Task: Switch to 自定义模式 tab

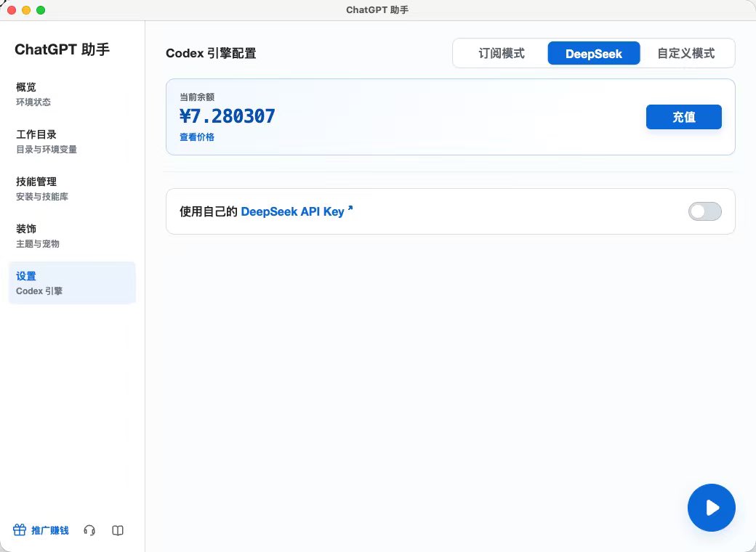Action: [x=685, y=53]
